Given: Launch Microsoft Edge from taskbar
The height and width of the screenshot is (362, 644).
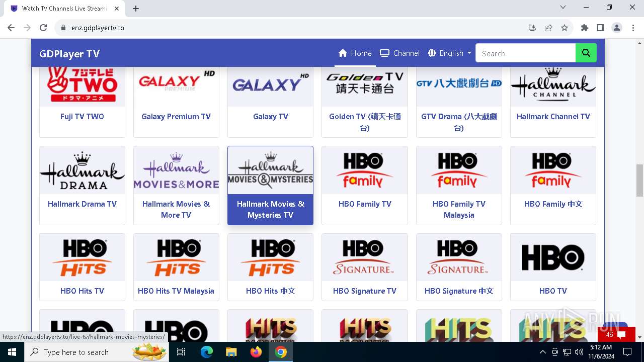Looking at the screenshot, I should (207, 352).
